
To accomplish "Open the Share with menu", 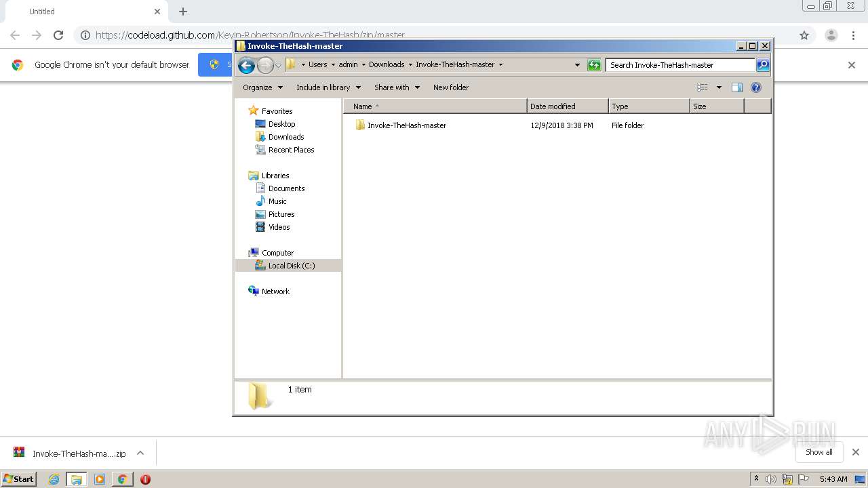I will pyautogui.click(x=397, y=87).
